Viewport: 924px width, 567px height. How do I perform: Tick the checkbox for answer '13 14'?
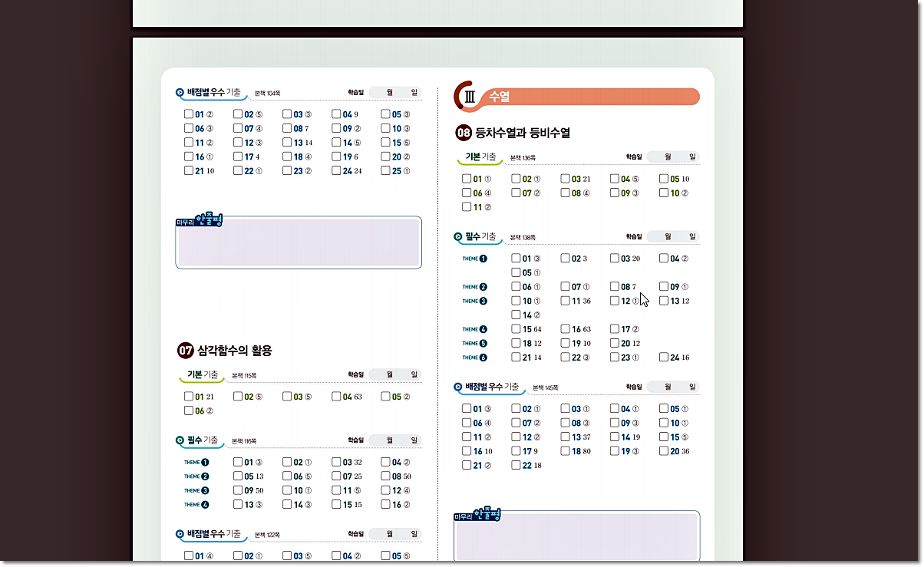pyautogui.click(x=287, y=143)
